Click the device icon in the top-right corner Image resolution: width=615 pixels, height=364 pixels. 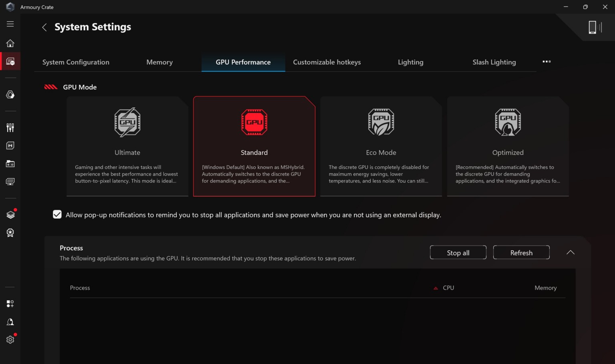[595, 27]
